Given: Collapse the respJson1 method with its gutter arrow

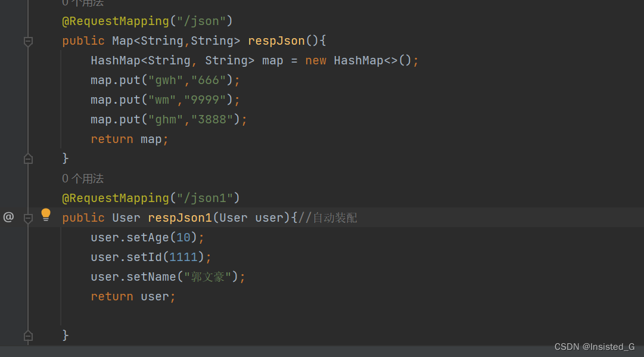Looking at the screenshot, I should coord(28,218).
